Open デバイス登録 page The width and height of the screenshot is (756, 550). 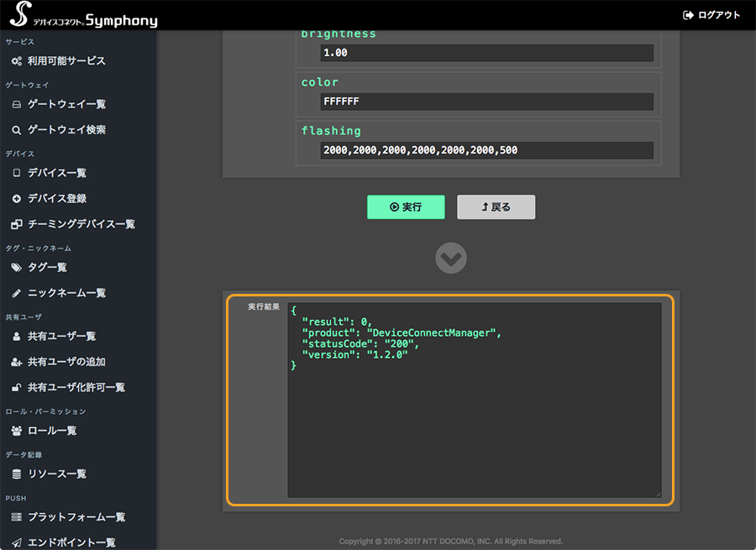coord(57,199)
